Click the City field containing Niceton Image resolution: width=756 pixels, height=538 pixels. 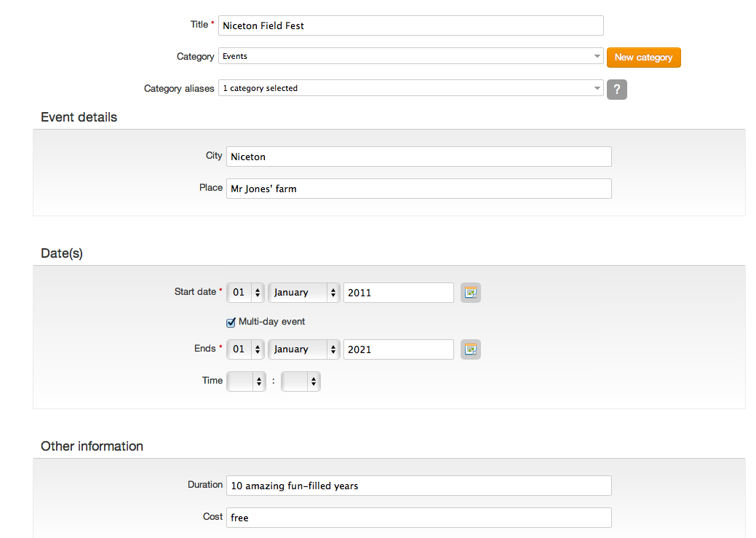418,157
